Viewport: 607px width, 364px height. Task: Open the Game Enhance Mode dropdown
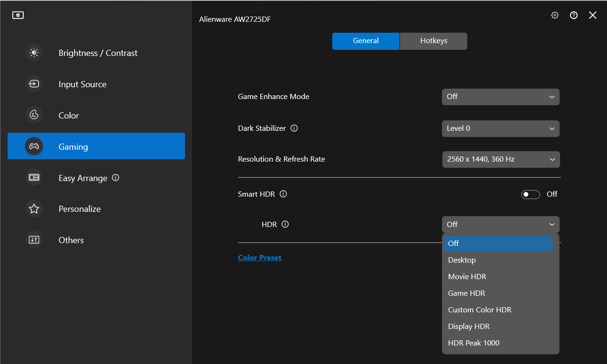501,97
